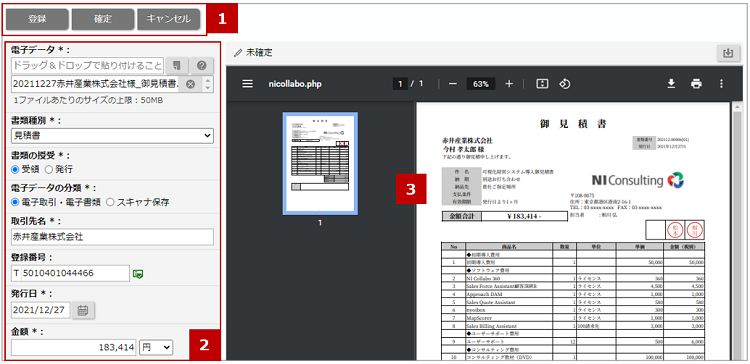The image size is (750, 364).
Task: Select the 受領 radio button
Action: [15, 169]
